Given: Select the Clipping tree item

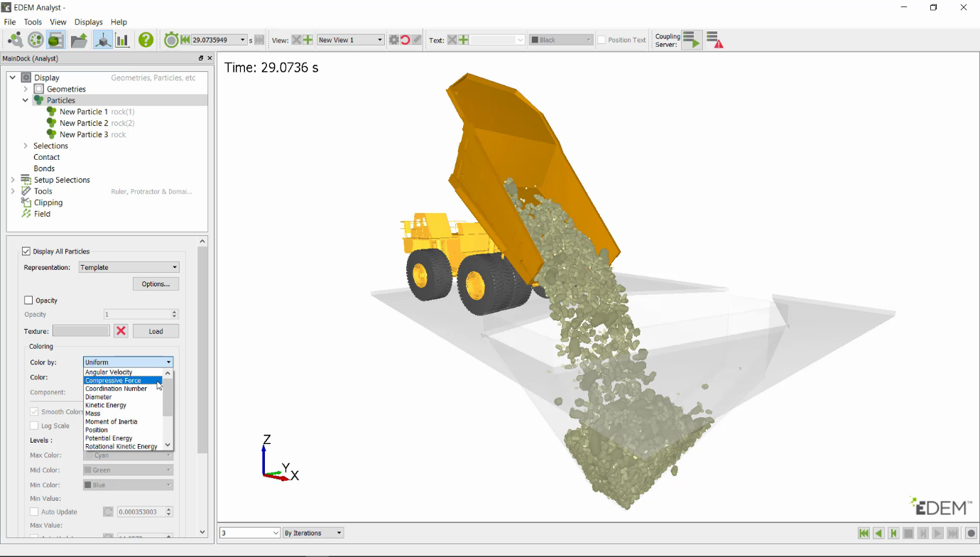Looking at the screenshot, I should tap(48, 202).
